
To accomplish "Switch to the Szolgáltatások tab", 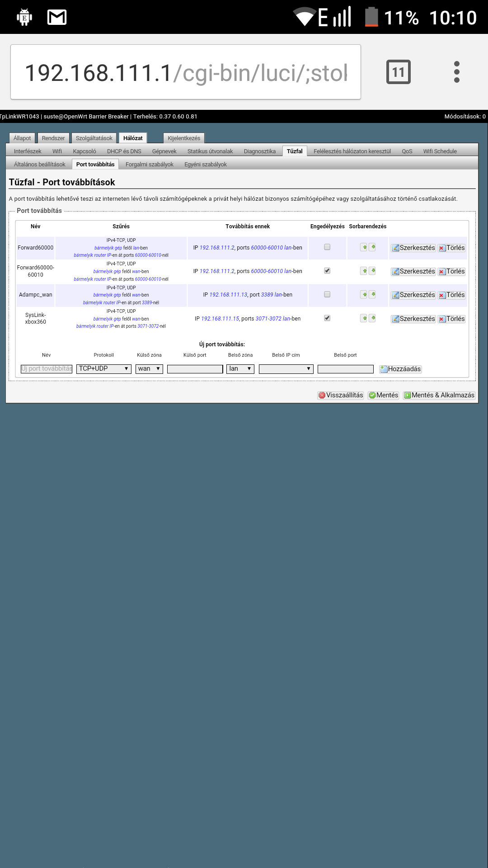I will click(x=94, y=138).
